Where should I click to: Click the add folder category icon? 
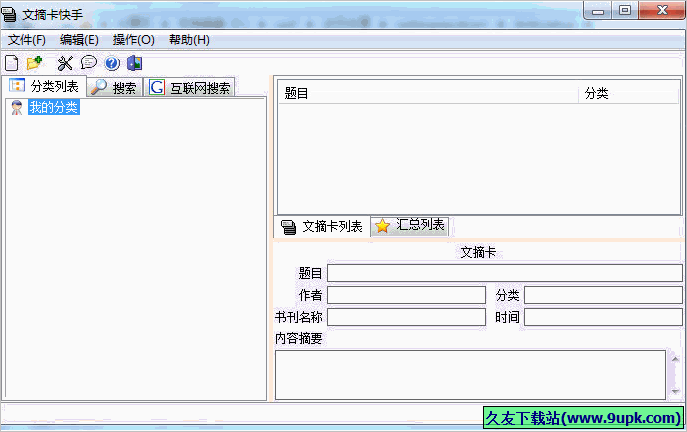[34, 63]
